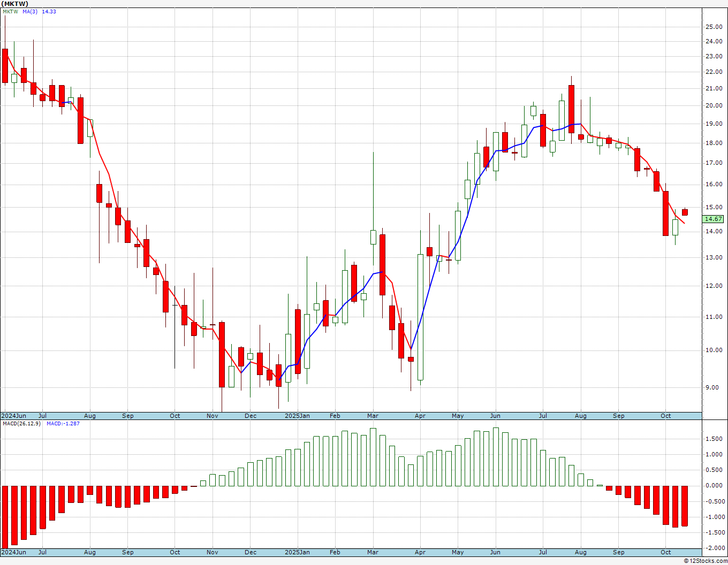Click the 15.00 price axis label
Viewport: 728px width, 565px height.
coord(714,207)
